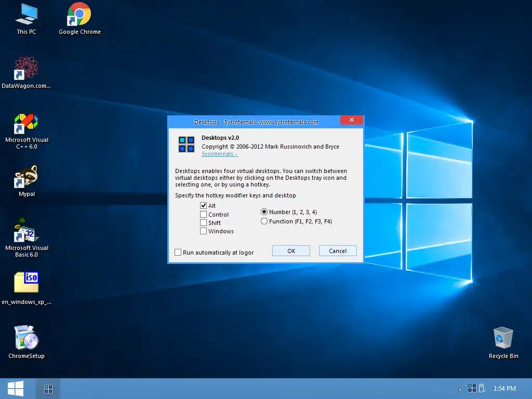Select the en_windows_xp iso file
Image resolution: width=532 pixels, height=399 pixels.
point(26,288)
